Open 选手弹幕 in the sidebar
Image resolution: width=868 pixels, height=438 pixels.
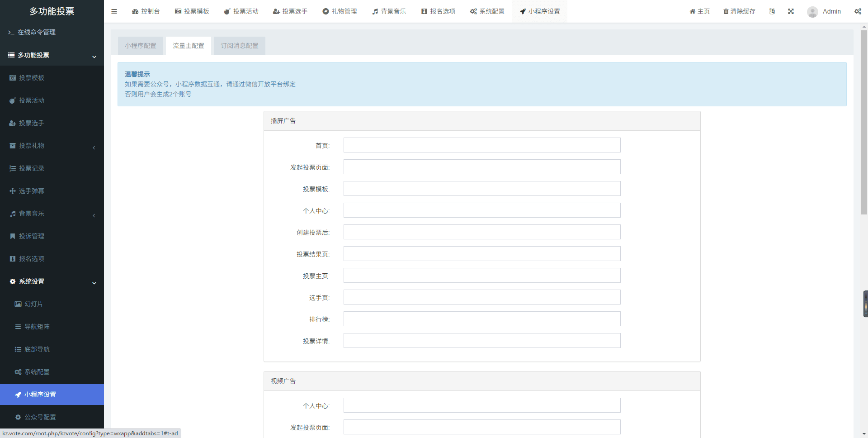pos(32,191)
